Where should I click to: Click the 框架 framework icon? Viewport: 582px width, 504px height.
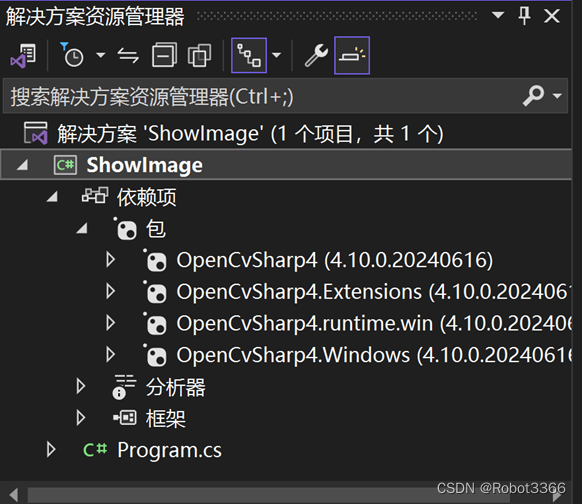125,418
